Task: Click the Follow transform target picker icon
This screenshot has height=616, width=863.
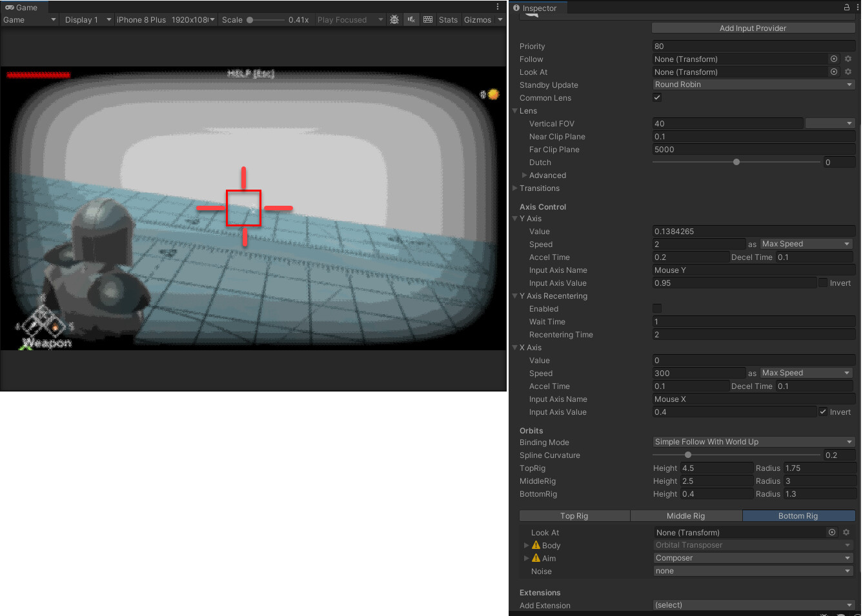Action: point(833,59)
